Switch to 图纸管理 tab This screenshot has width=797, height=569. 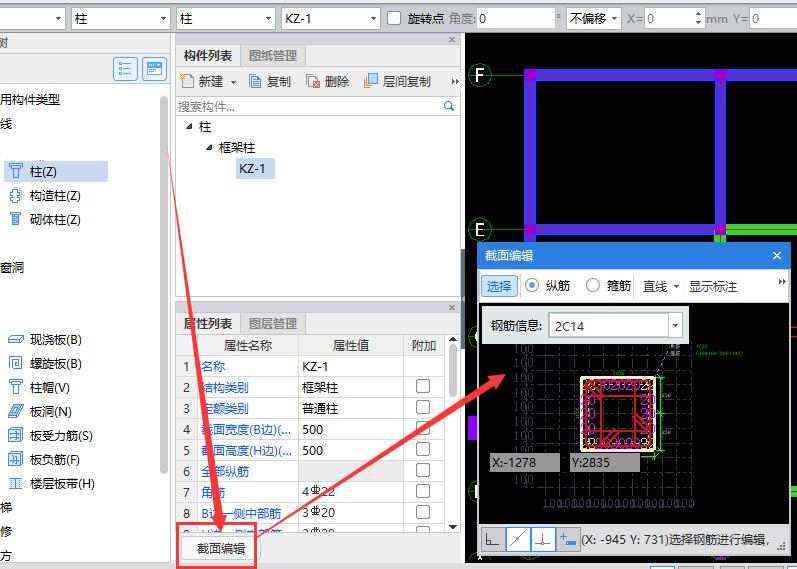point(273,56)
